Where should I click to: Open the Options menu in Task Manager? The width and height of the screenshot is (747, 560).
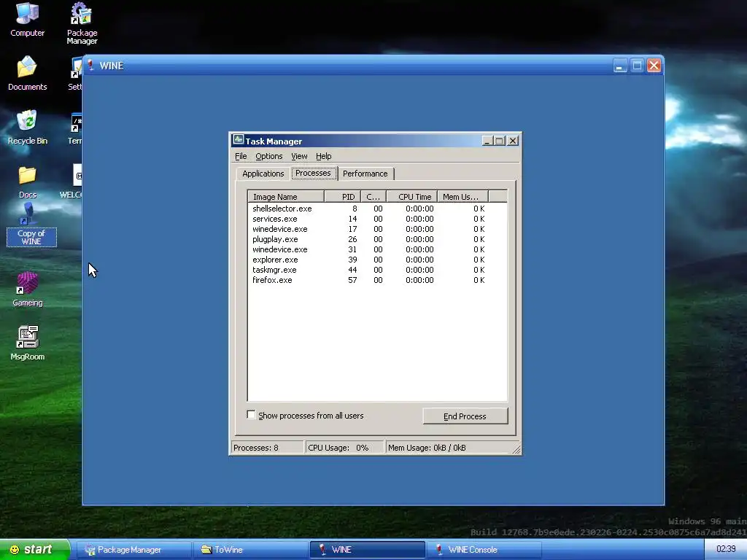coord(268,156)
